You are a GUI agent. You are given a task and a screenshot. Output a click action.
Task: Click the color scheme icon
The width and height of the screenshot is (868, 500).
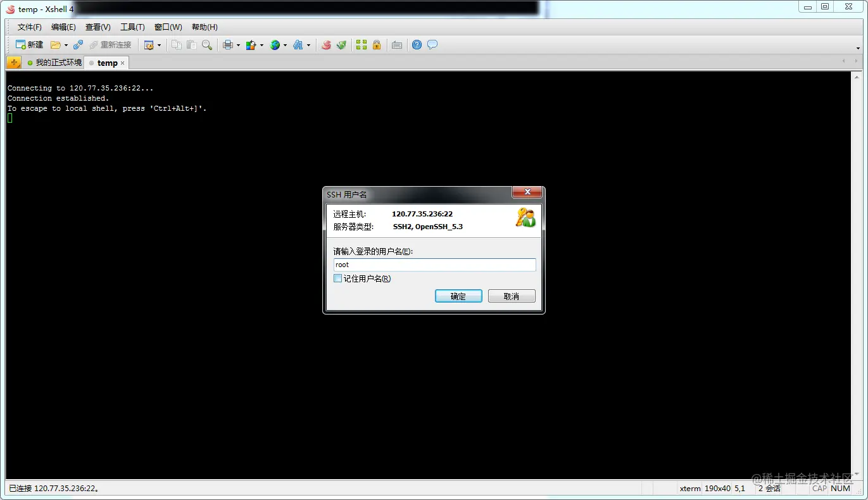click(x=251, y=45)
